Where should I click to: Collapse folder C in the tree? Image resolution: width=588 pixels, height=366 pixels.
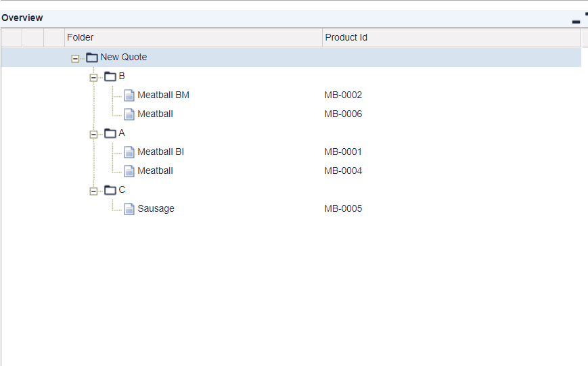click(x=93, y=191)
